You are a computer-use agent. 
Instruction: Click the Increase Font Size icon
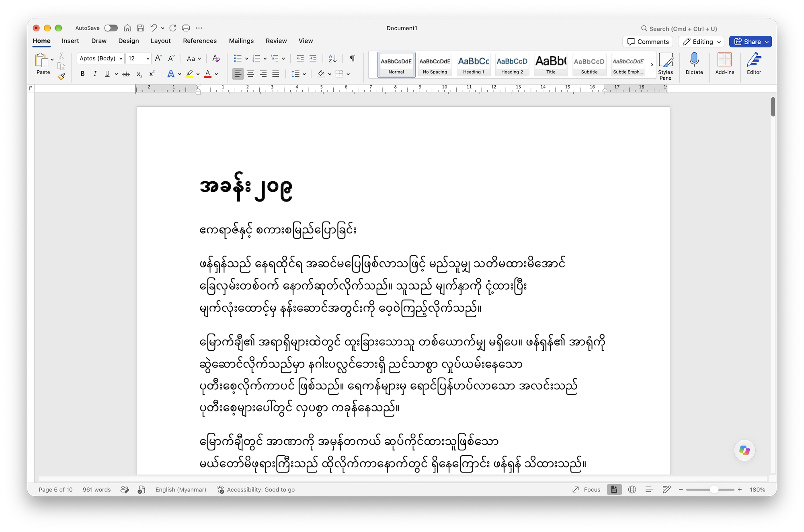click(x=158, y=58)
